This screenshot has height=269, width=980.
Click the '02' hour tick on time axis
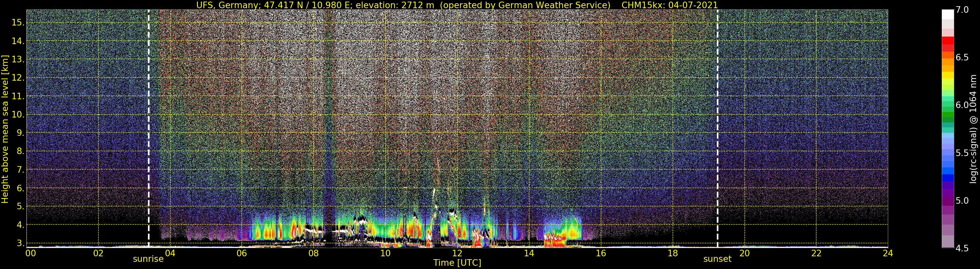pos(98,253)
